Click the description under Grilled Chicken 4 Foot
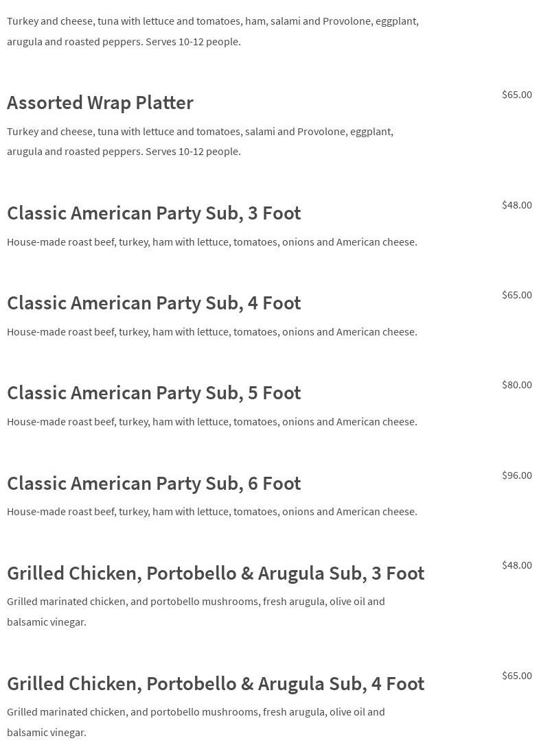Screen dimensions: 539x756 [196, 722]
